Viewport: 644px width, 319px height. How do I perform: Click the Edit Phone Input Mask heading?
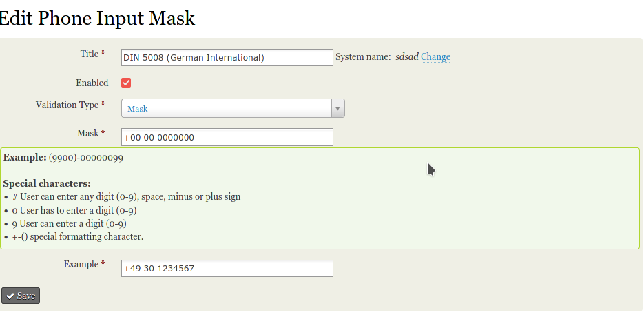(96, 18)
